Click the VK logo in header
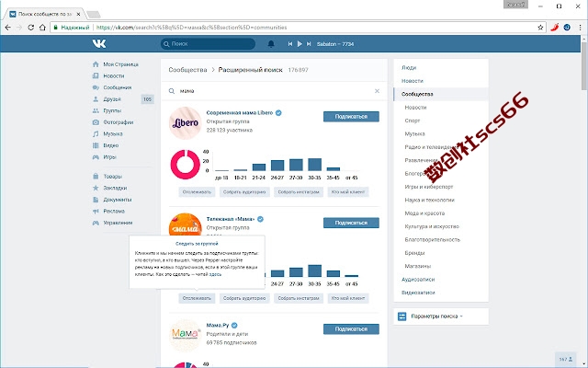This screenshot has width=588, height=368. pyautogui.click(x=99, y=43)
